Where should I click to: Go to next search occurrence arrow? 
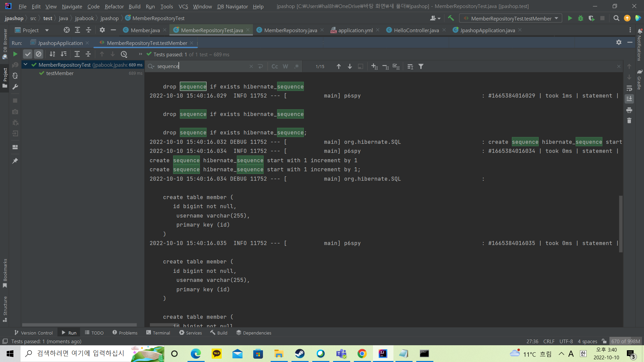tap(350, 66)
